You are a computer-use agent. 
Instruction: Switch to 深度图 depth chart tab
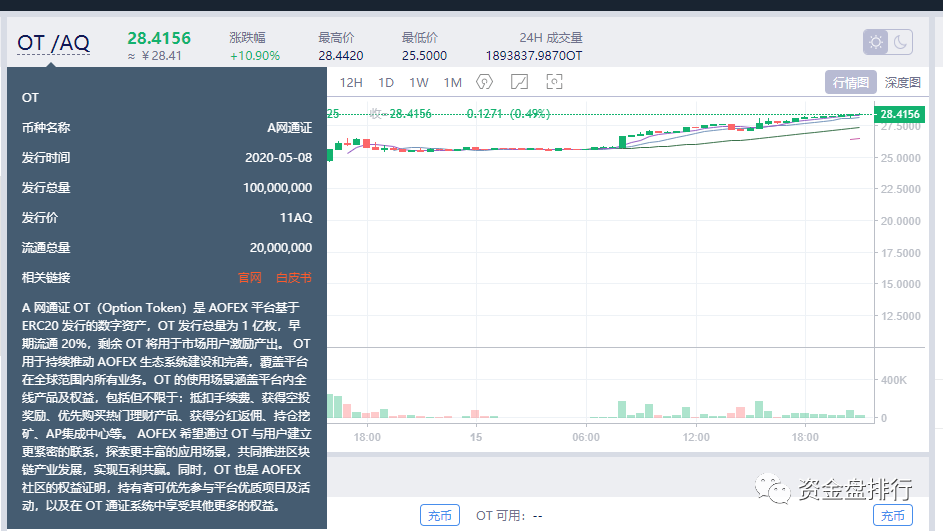pos(902,82)
